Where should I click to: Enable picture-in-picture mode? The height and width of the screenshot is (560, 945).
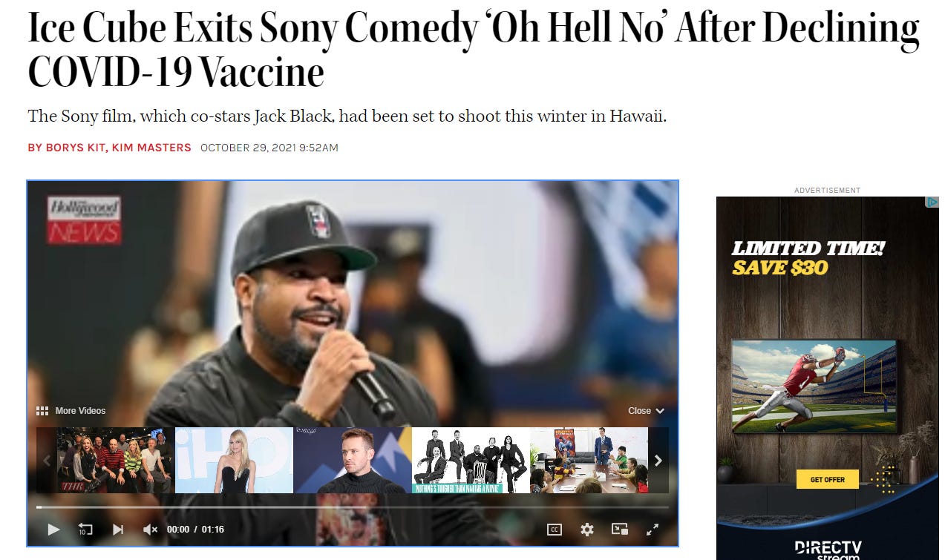coord(620,529)
